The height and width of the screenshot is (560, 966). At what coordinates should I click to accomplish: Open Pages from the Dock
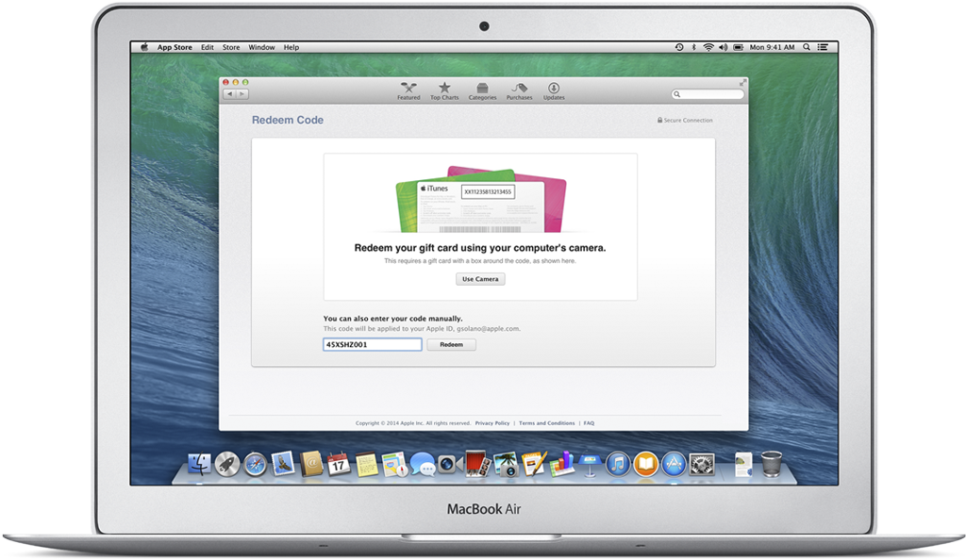tap(534, 464)
